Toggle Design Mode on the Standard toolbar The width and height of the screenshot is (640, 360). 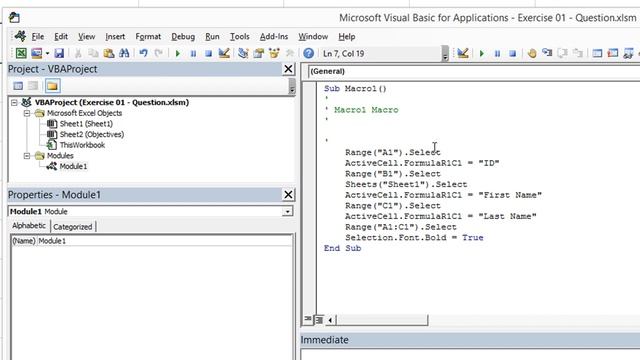pyautogui.click(x=224, y=53)
